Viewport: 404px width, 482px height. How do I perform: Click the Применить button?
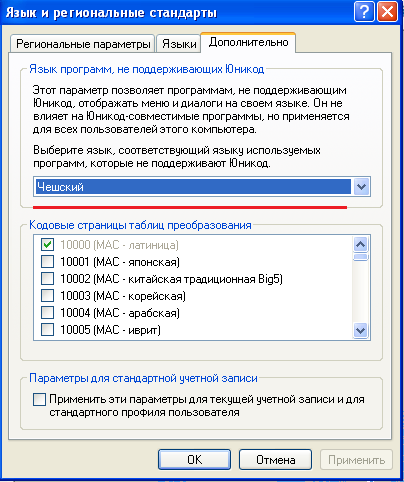tap(356, 460)
